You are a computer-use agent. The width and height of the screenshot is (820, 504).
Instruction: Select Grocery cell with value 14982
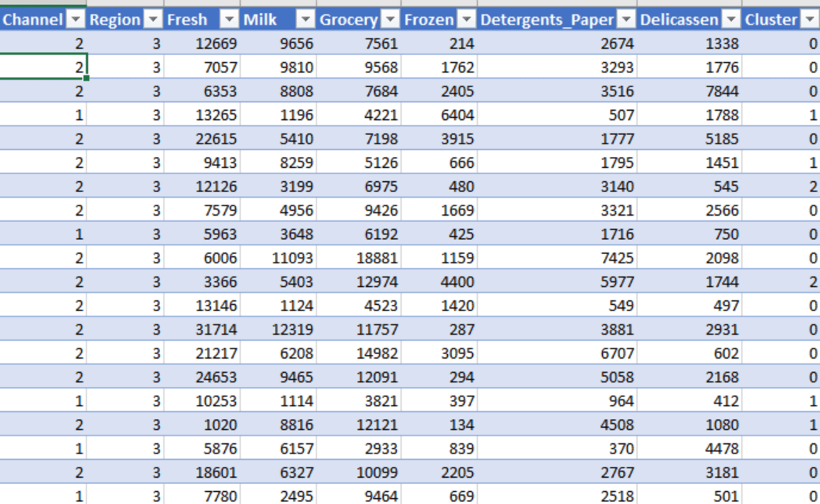click(359, 353)
